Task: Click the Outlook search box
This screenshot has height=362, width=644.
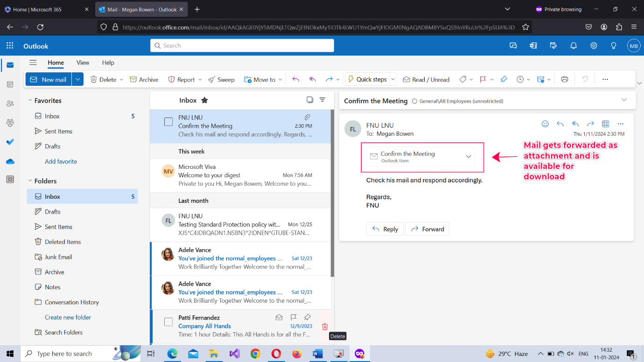Action: coord(242,45)
